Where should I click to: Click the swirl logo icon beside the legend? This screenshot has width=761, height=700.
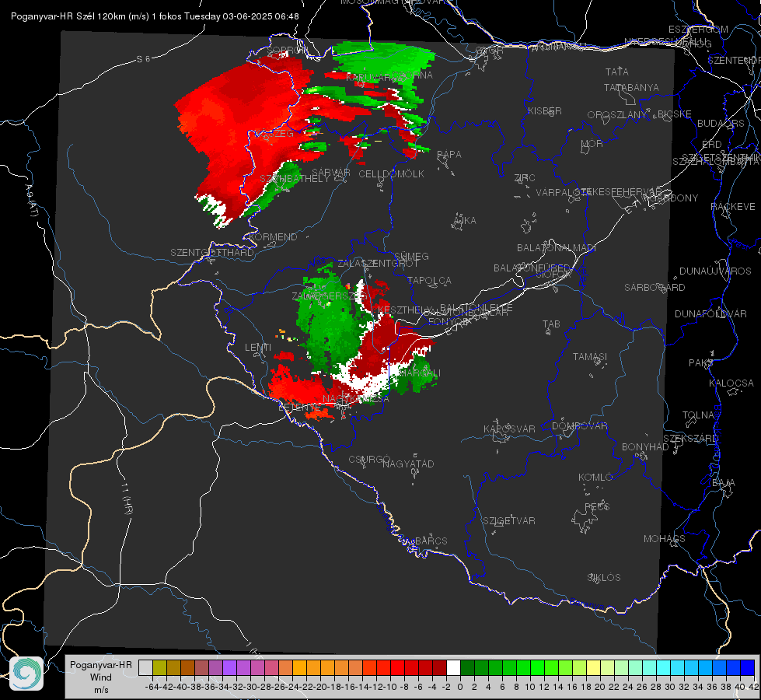[26, 674]
